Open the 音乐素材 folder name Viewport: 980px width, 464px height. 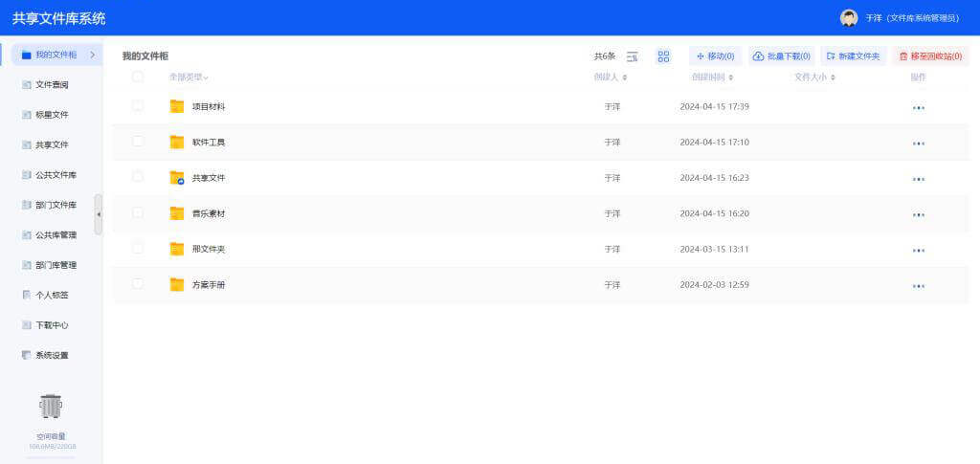click(x=209, y=213)
